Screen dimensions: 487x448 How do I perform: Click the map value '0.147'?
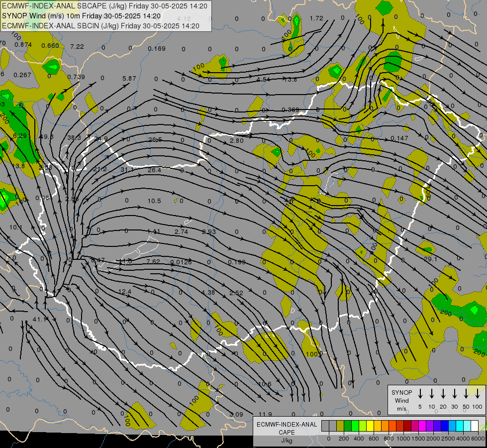399,138
